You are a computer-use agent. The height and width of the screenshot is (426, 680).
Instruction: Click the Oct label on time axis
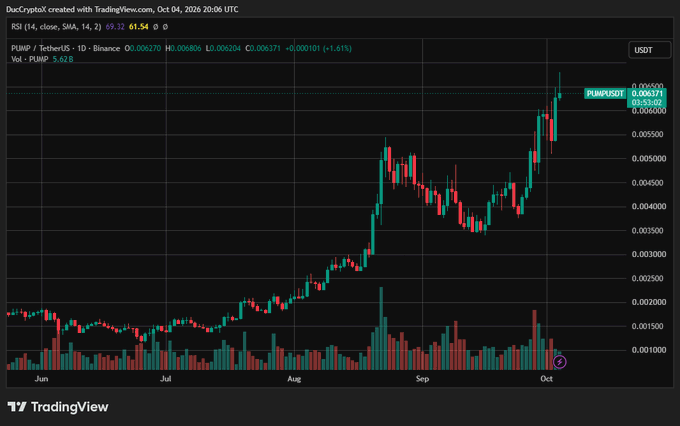pos(546,379)
